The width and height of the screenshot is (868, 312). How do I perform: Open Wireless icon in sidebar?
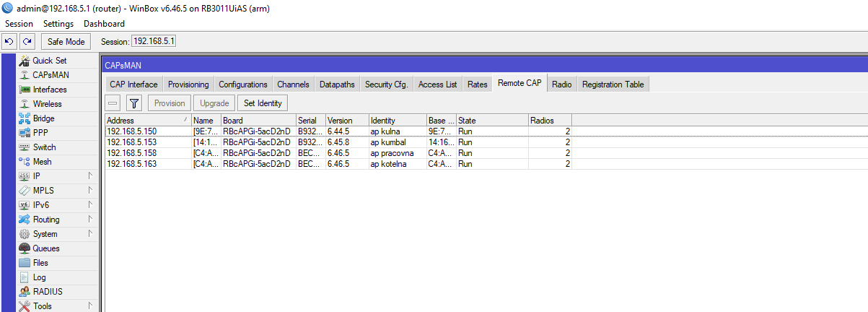click(x=24, y=104)
